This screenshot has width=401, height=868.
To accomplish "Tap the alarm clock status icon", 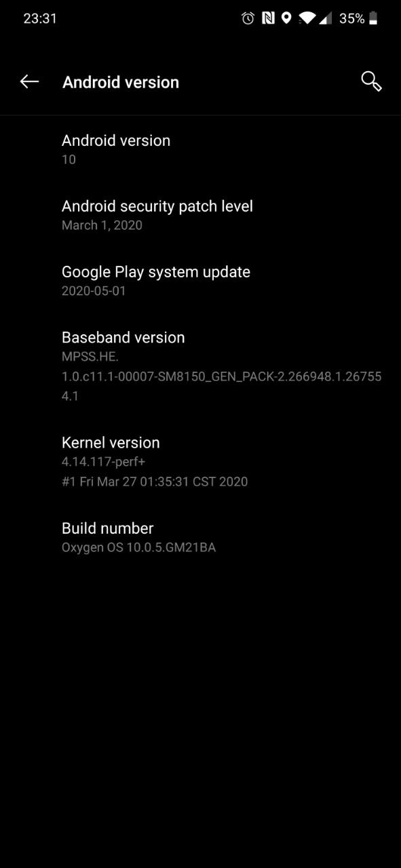I will pyautogui.click(x=248, y=18).
